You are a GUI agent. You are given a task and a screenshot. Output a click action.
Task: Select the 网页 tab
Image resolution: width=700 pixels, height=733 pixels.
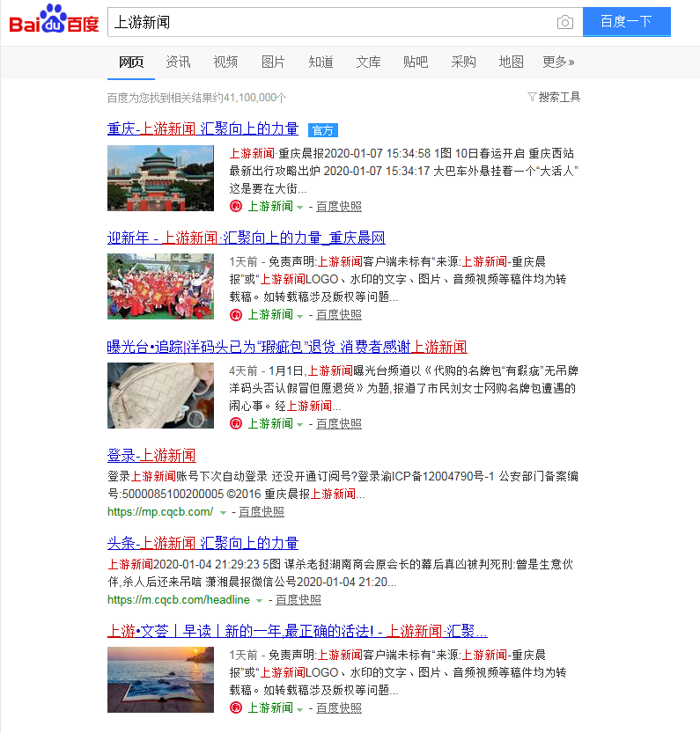click(131, 62)
